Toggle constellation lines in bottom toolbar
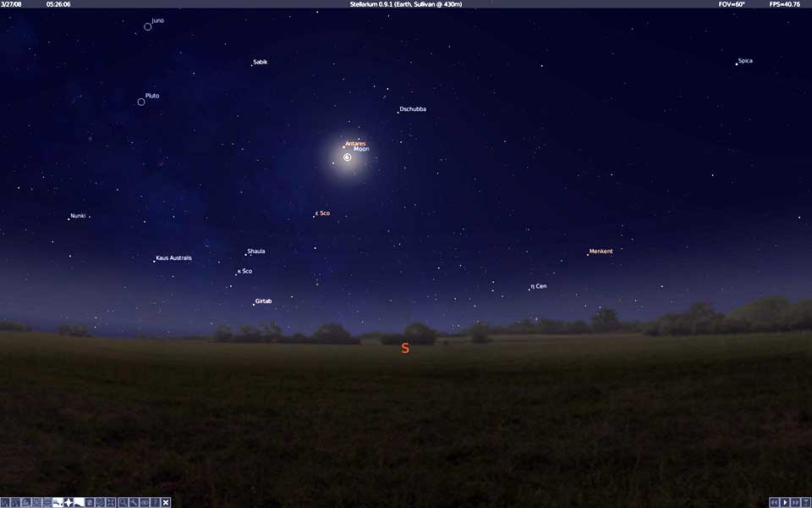Image resolution: width=812 pixels, height=508 pixels. pos(4,502)
